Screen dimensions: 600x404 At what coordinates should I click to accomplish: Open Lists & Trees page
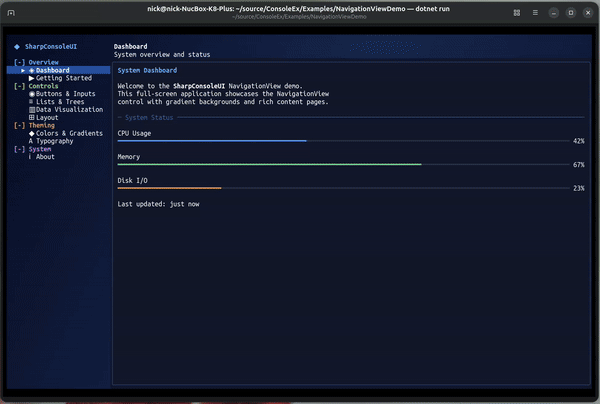click(x=56, y=102)
